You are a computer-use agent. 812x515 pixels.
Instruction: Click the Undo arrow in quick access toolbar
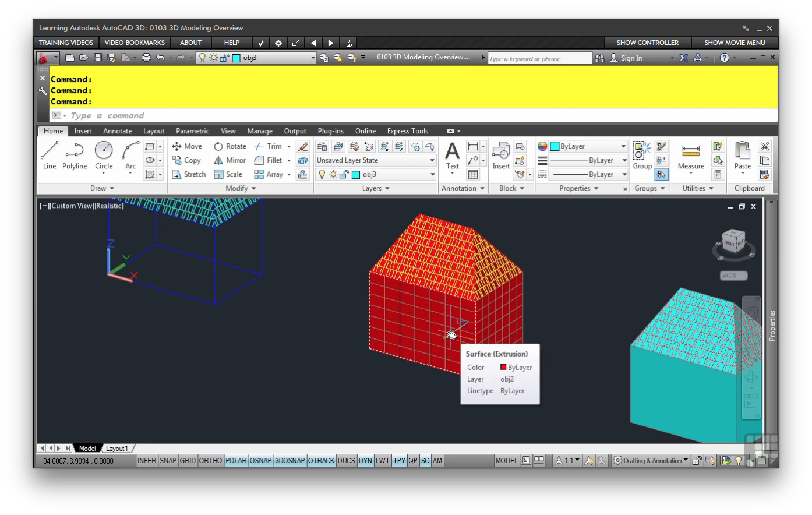coord(160,57)
